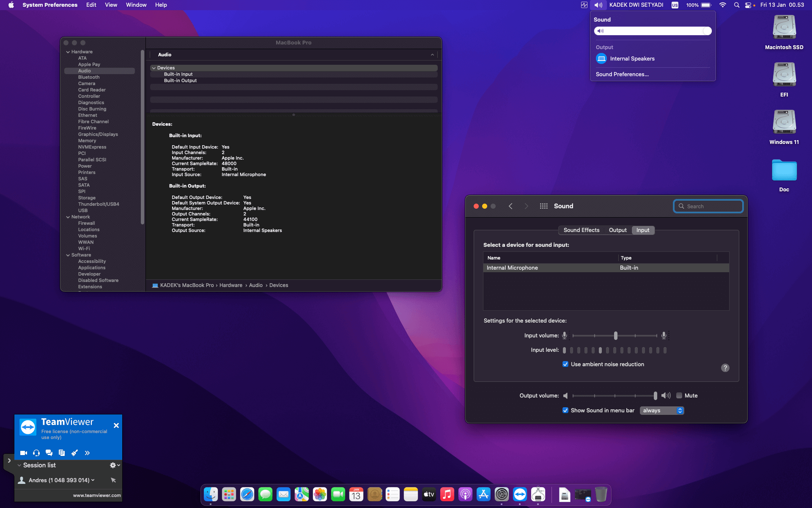Click TeamViewer headset audio icon
812x508 pixels.
[36, 453]
